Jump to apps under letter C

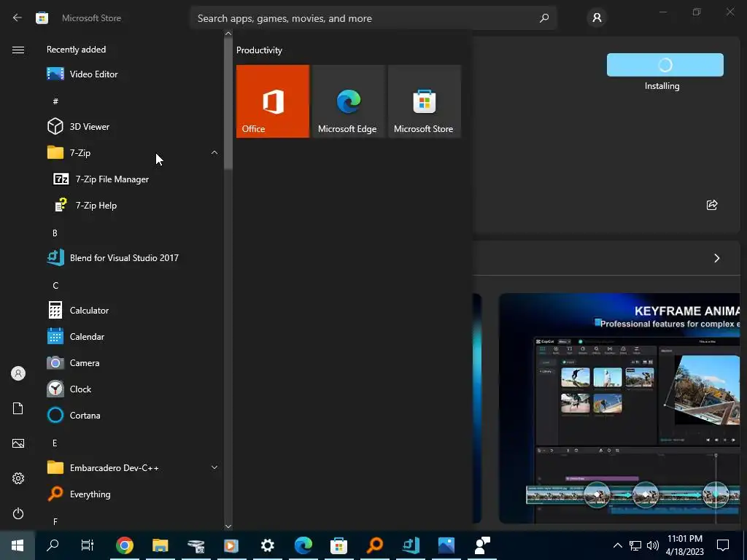[x=55, y=286]
